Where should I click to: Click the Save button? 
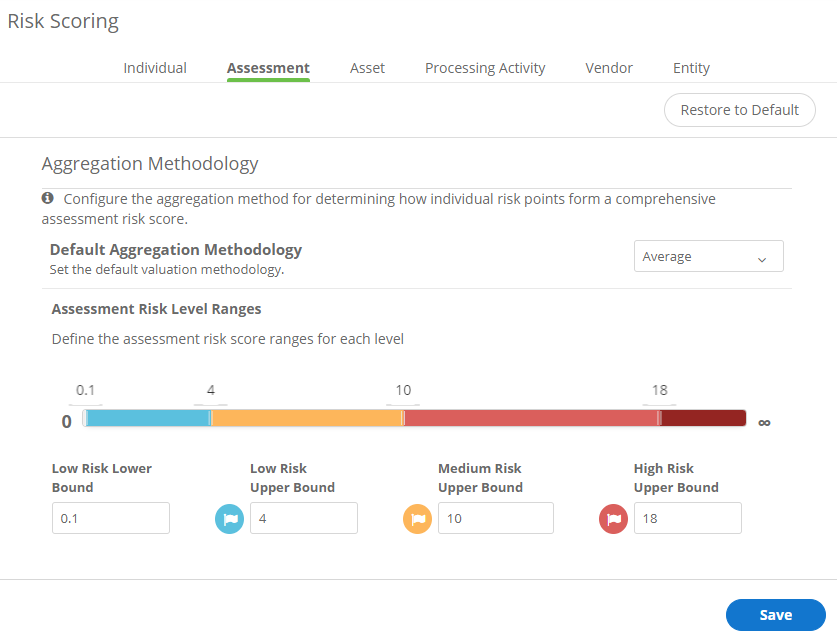click(x=775, y=614)
